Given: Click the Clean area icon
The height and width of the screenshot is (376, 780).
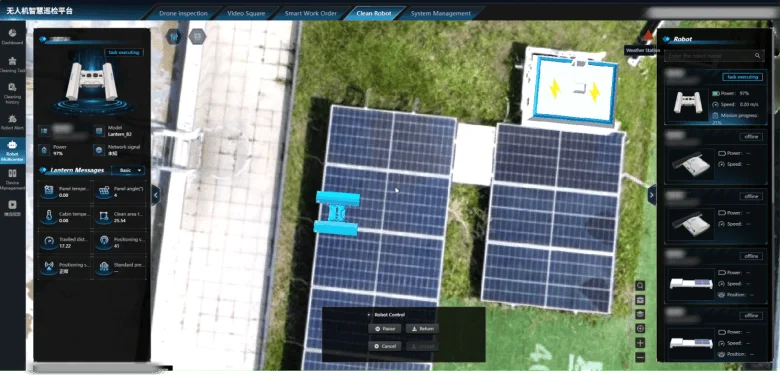Looking at the screenshot, I should click(103, 216).
